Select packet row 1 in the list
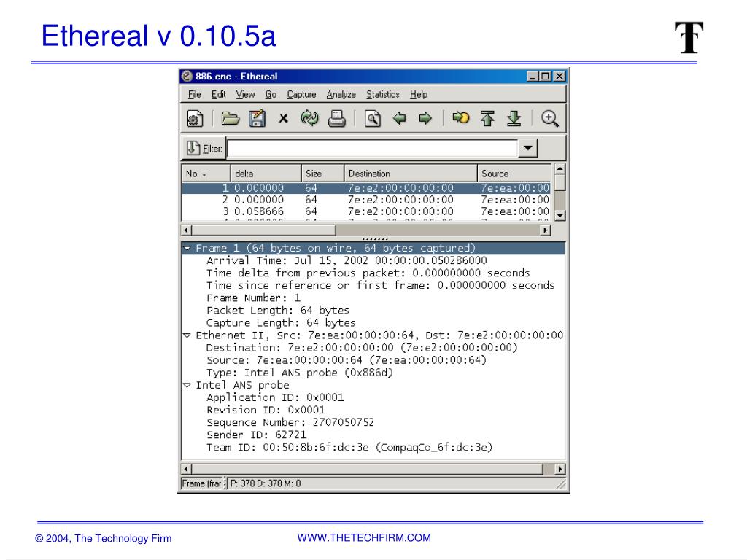This screenshot has width=747, height=560. tap(366, 188)
